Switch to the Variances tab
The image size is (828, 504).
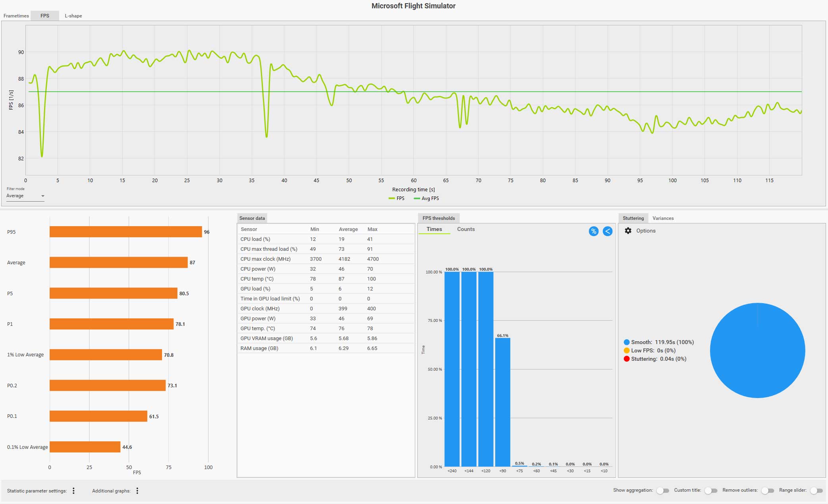(x=663, y=218)
